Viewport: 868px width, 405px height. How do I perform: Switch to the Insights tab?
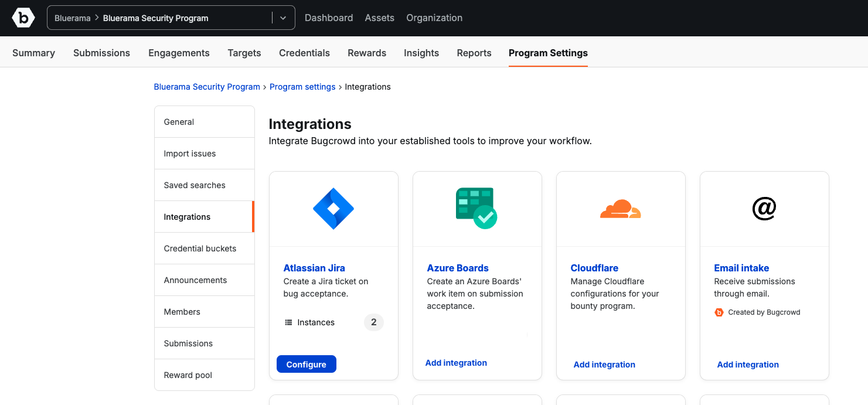click(421, 53)
